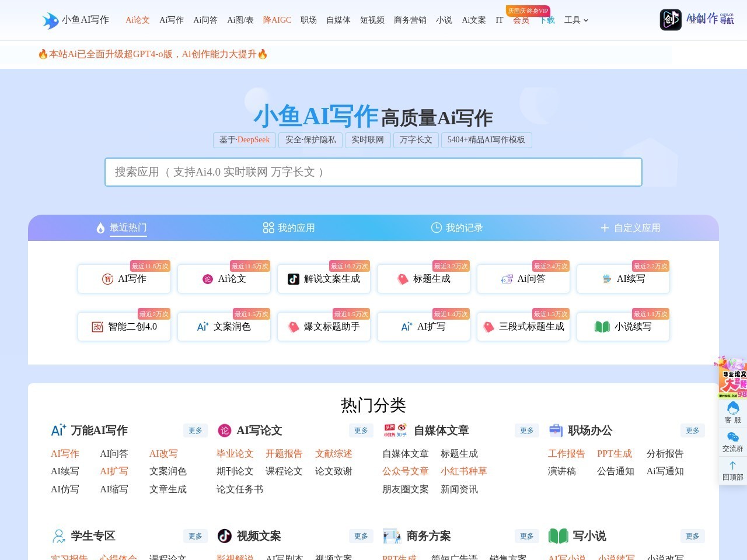Click the 学生专区 person icon
This screenshot has height=560, width=747.
pos(59,536)
